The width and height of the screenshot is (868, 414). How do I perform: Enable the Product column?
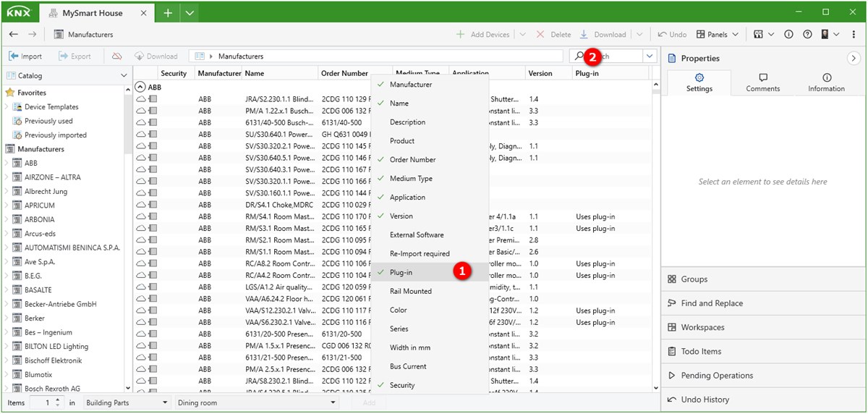point(430,141)
